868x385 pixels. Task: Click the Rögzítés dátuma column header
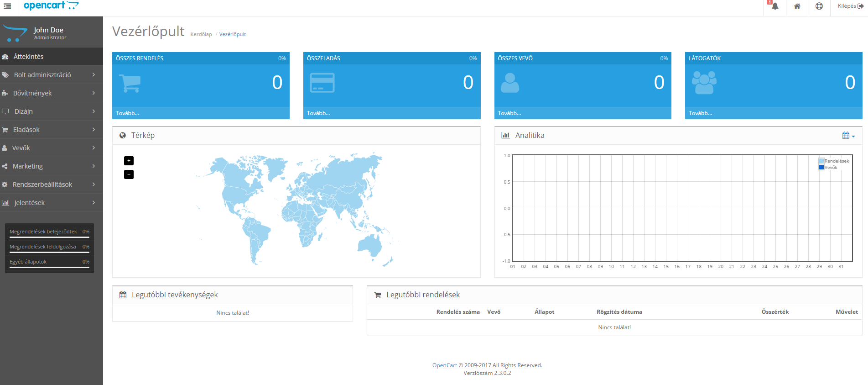click(x=619, y=312)
